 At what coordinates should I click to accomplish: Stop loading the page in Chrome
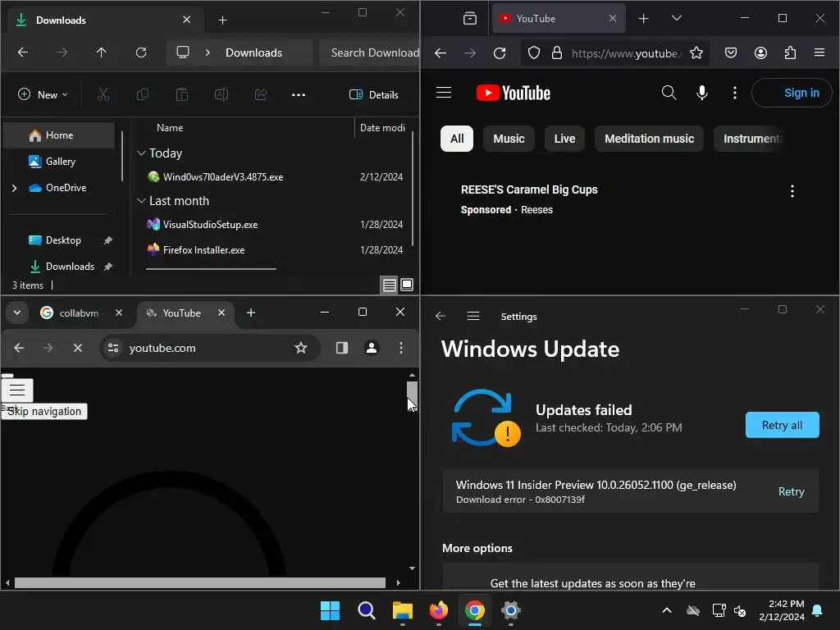coord(78,348)
